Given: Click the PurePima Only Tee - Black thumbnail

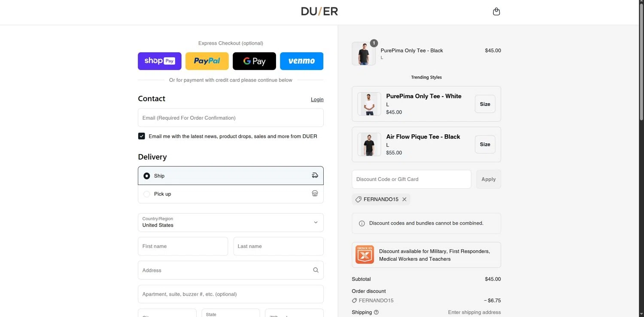Looking at the screenshot, I should pos(364,54).
